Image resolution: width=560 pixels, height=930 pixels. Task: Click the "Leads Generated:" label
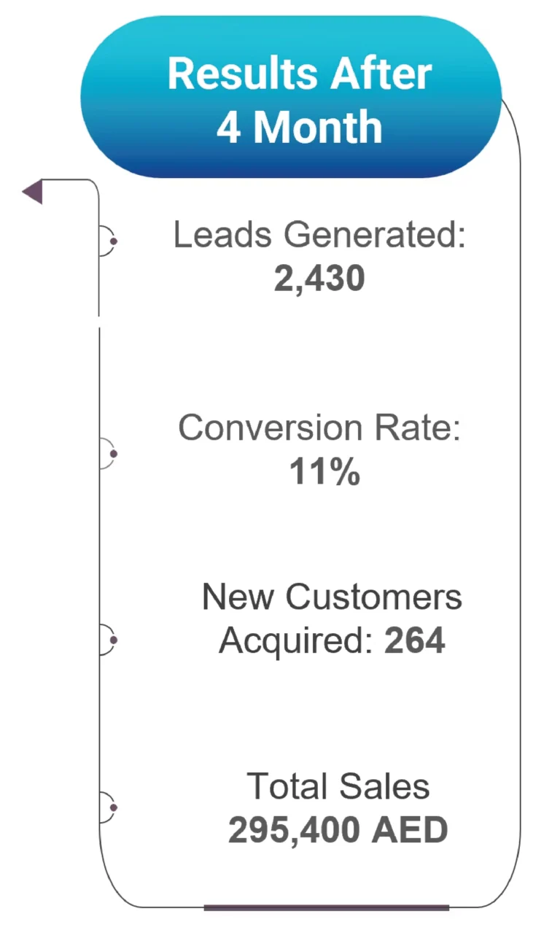(x=319, y=236)
